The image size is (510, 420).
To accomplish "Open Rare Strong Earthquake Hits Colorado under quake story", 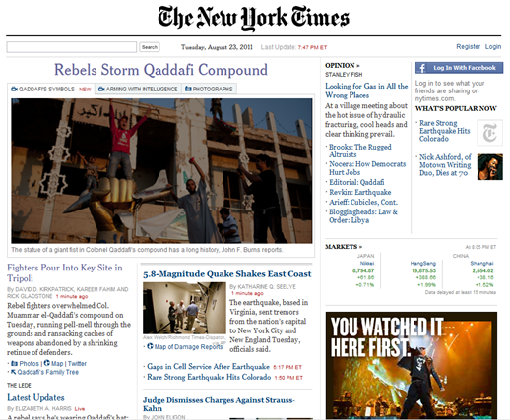I will tap(209, 377).
